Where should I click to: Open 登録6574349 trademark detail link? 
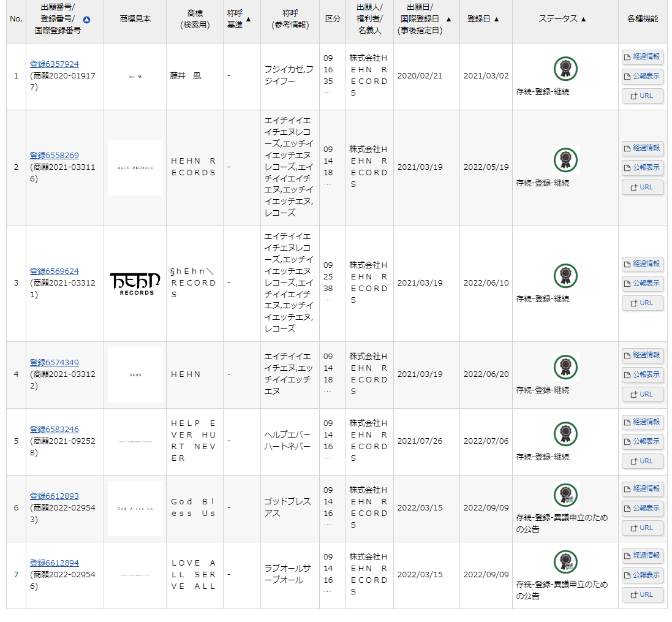[x=55, y=362]
